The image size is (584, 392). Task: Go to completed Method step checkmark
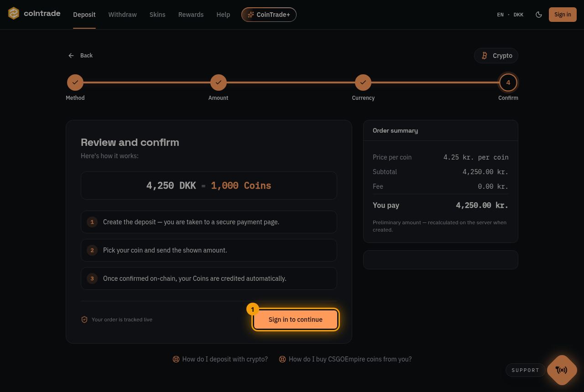tap(75, 83)
